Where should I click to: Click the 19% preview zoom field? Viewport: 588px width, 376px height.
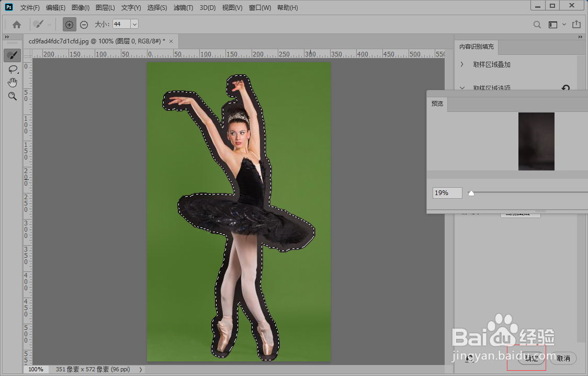447,193
